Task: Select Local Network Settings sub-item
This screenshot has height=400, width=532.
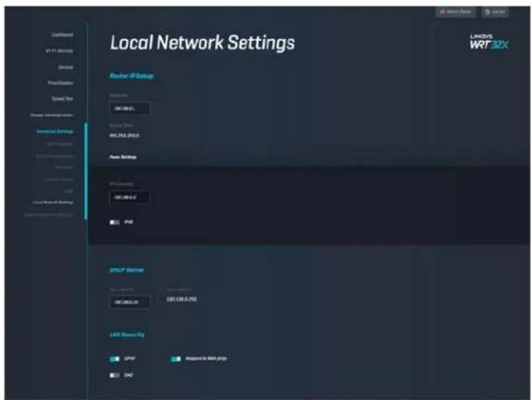Action: pos(52,203)
